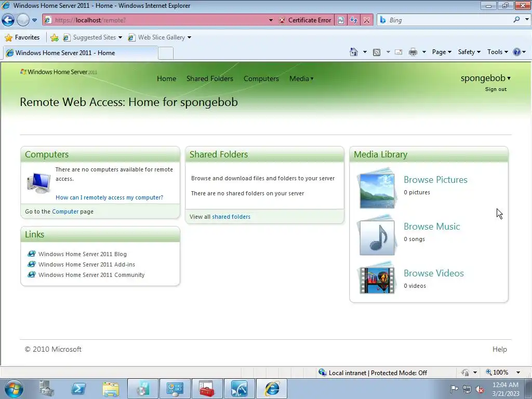Viewport: 532px width, 399px height.
Task: Click the Sign out link
Action: click(x=496, y=89)
